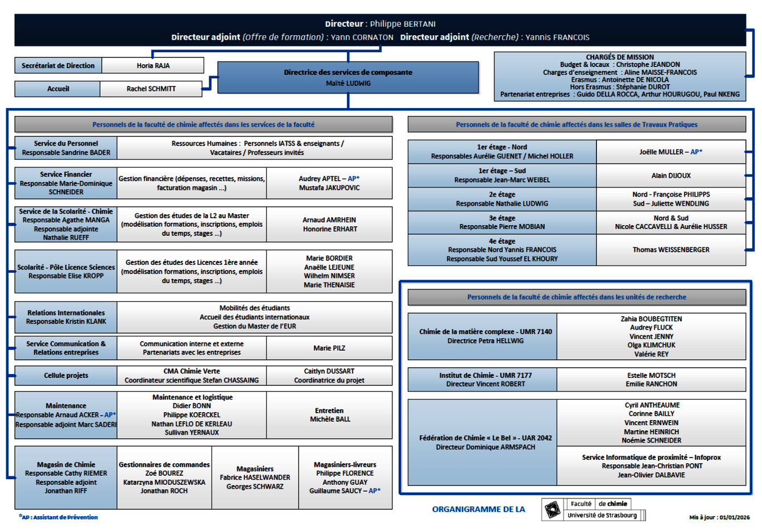Select the Directrice des services de composante box
Screen dimensions: 762x532
348,77
